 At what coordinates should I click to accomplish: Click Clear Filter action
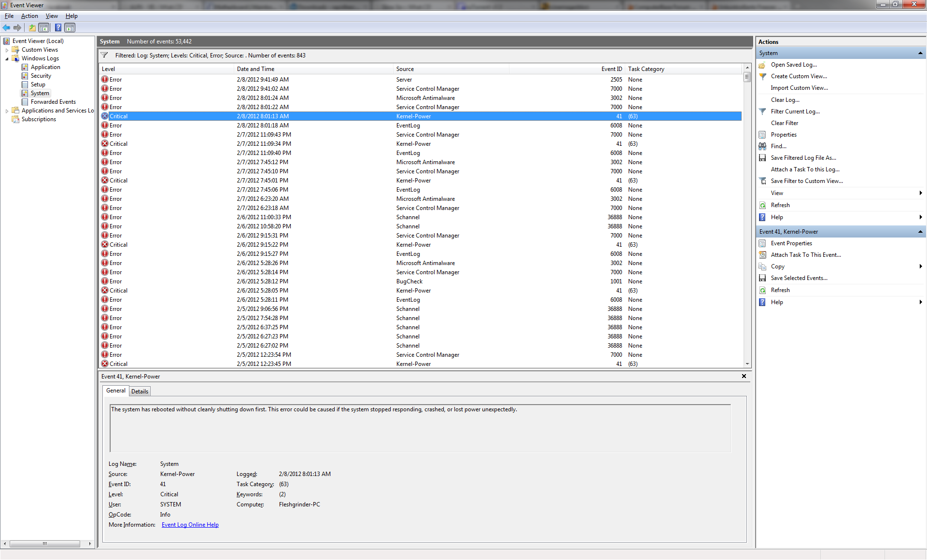785,123
